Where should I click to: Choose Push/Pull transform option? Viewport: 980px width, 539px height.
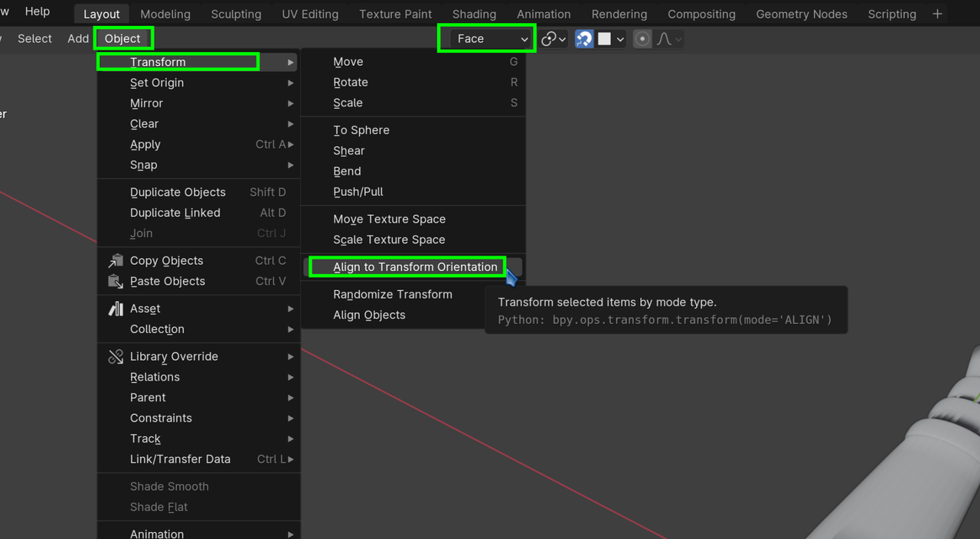pos(413,192)
